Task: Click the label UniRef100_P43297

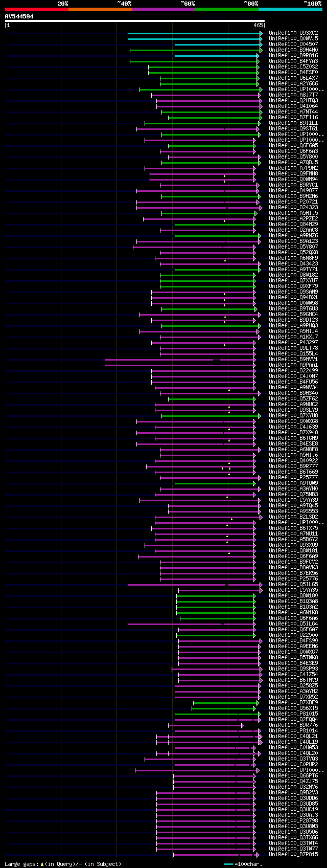Action: point(293,343)
